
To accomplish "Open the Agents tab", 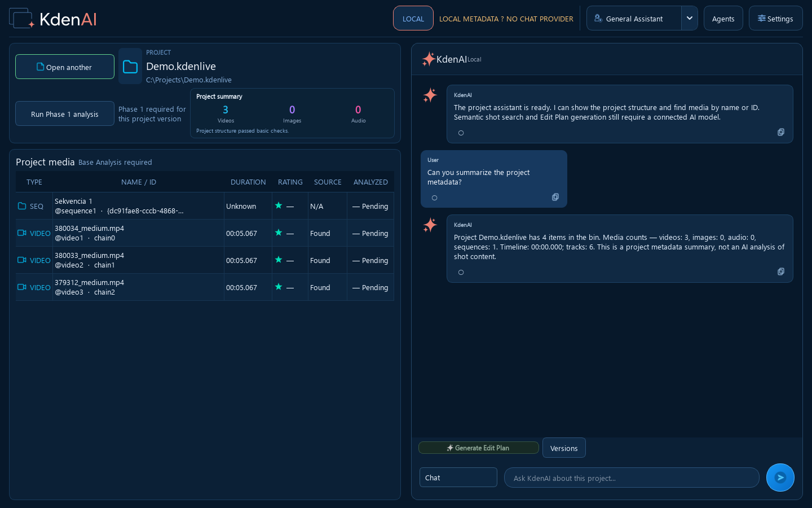I will coord(723,18).
